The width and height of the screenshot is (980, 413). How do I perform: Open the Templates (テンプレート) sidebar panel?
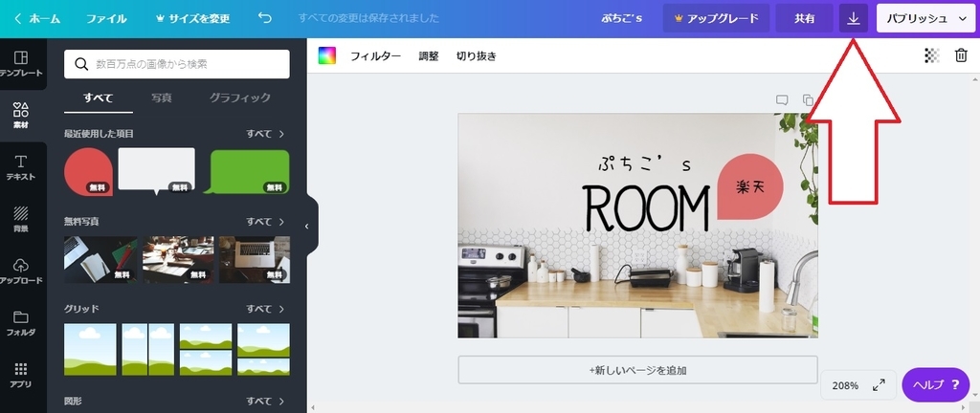pos(21,64)
